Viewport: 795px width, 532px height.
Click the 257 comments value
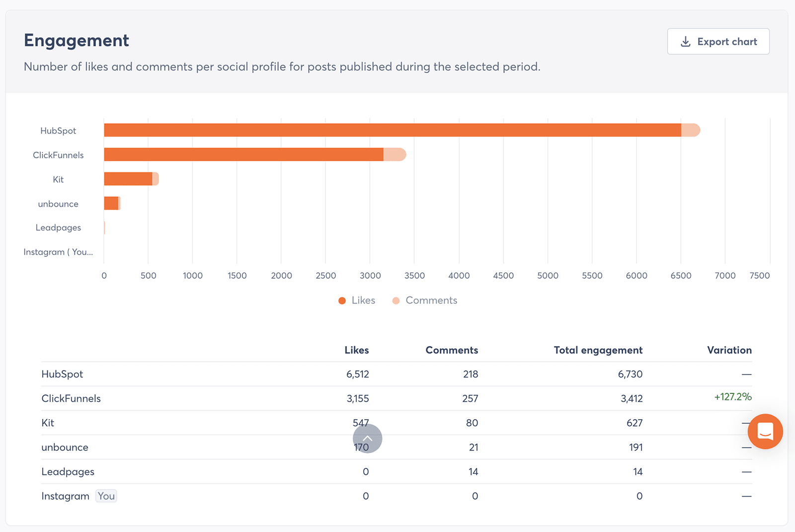(x=470, y=398)
